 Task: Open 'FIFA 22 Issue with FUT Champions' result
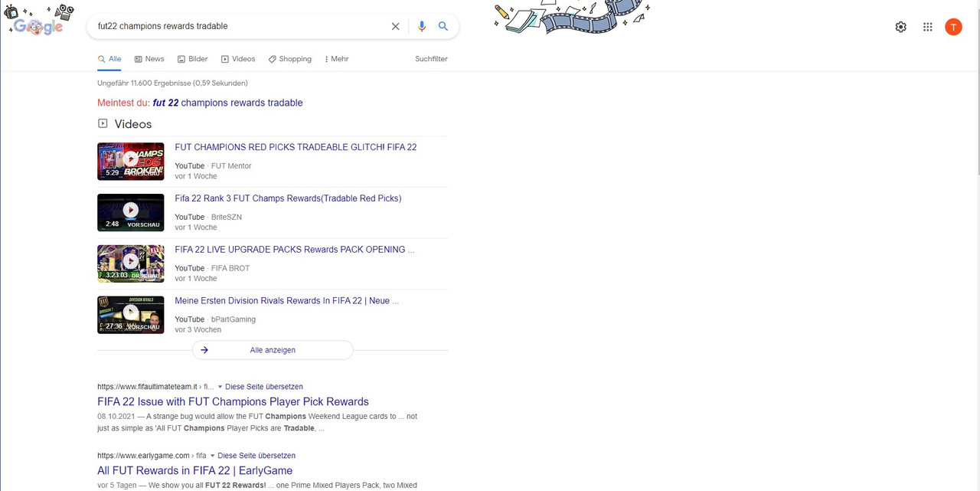233,401
